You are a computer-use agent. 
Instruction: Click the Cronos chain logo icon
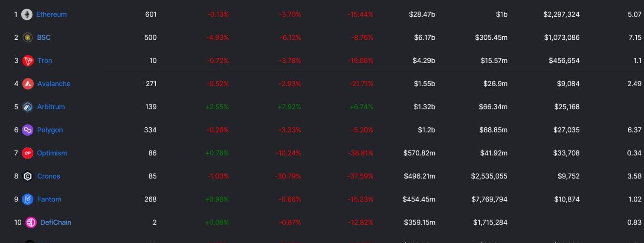point(28,176)
